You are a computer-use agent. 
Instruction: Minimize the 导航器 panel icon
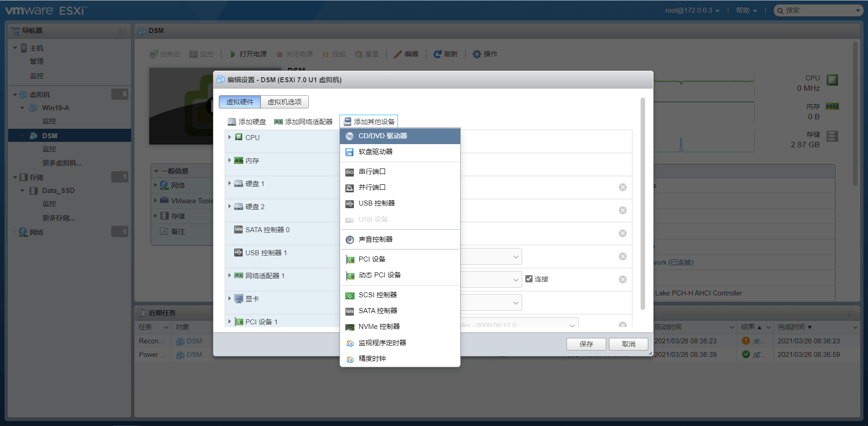click(122, 31)
